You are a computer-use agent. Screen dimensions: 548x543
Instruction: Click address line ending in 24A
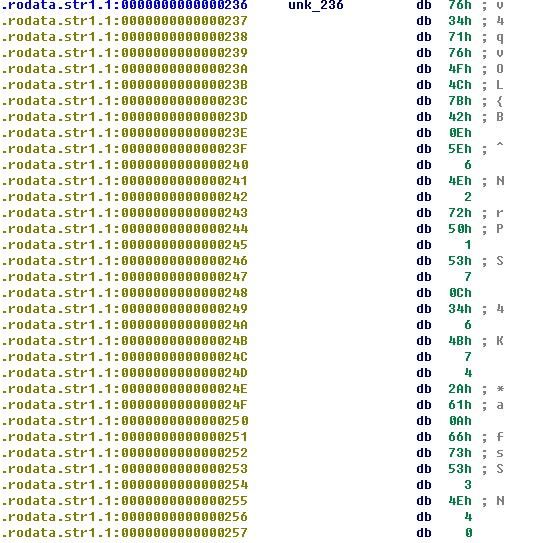pyautogui.click(x=125, y=325)
